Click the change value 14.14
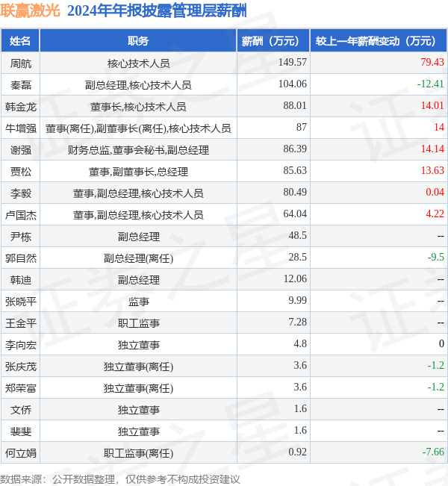Viewport: 448px width, 486px height. coord(432,149)
